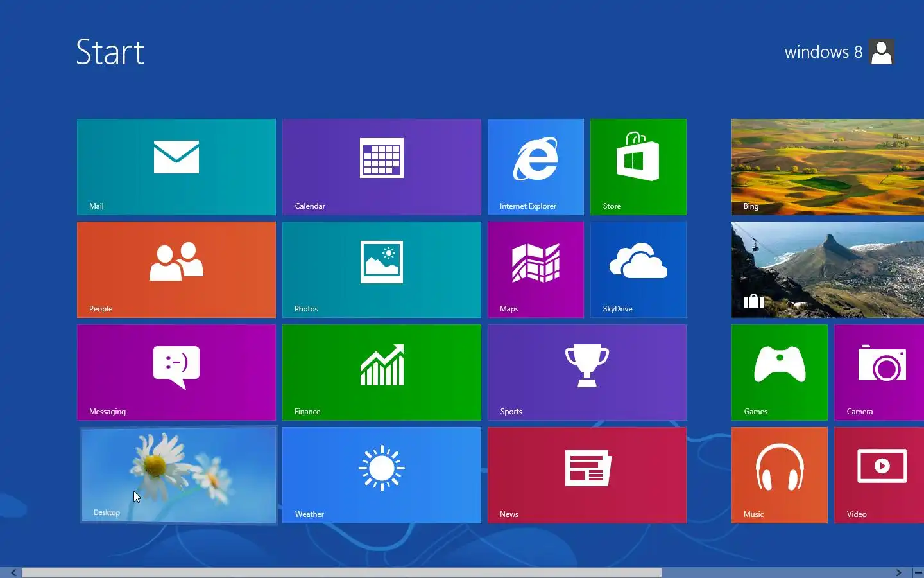Image resolution: width=924 pixels, height=578 pixels.
Task: Click the left scrollbar arrow
Action: (13, 572)
